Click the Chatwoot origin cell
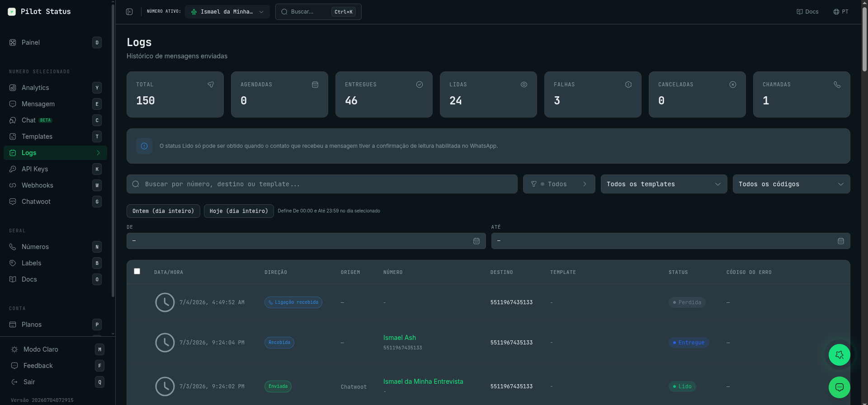The image size is (868, 405). [x=354, y=387]
